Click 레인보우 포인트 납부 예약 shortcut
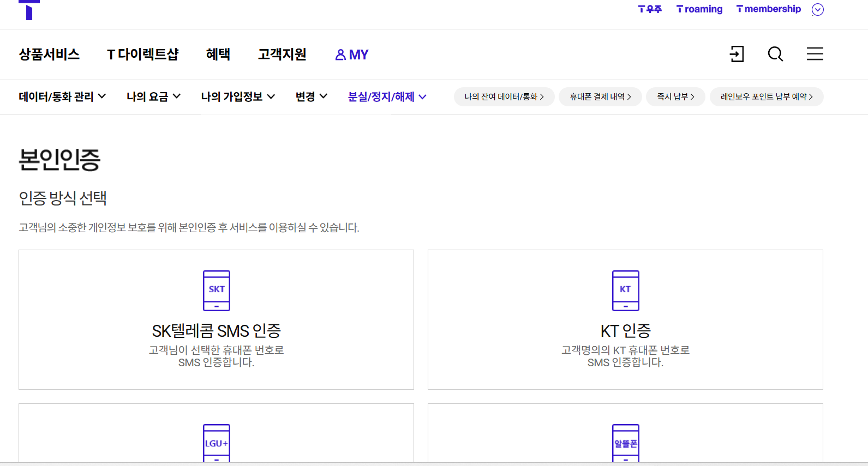The width and height of the screenshot is (868, 466). click(x=767, y=97)
